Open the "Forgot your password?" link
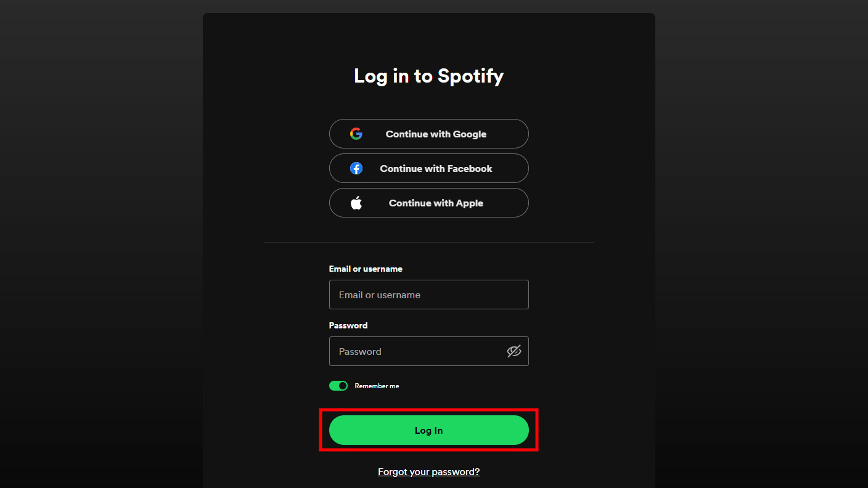This screenshot has width=868, height=488. click(x=428, y=471)
